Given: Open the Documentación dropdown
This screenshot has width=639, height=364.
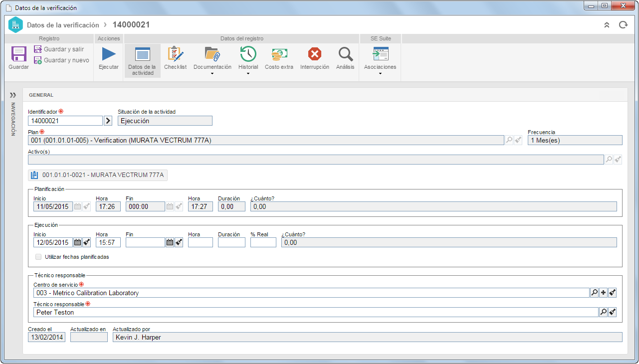Looking at the screenshot, I should pos(213,61).
